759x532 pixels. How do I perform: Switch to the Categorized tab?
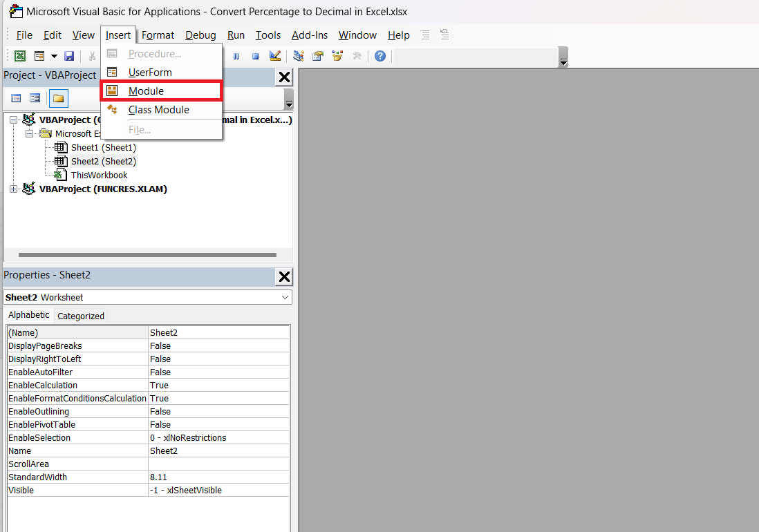(81, 316)
